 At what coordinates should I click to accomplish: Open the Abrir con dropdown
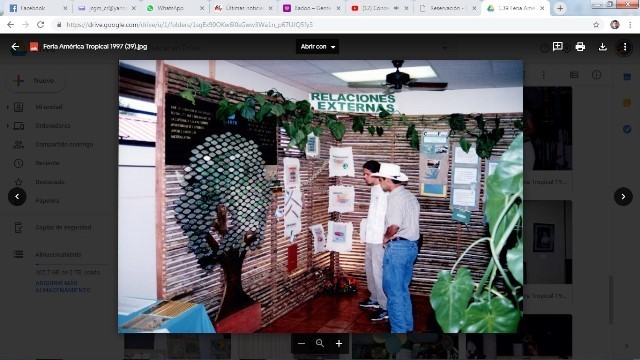click(318, 47)
